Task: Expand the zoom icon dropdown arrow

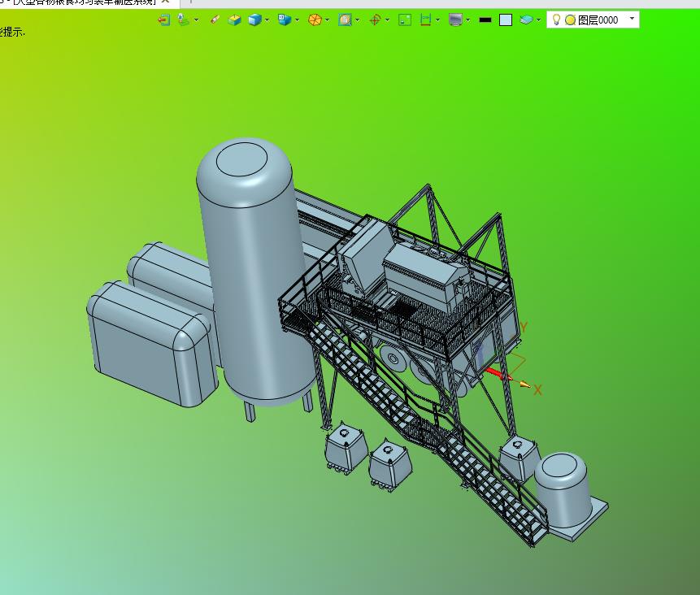Action: (x=358, y=20)
